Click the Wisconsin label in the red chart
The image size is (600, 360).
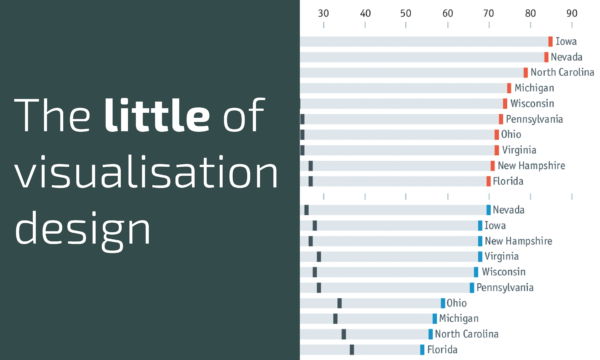tap(532, 103)
